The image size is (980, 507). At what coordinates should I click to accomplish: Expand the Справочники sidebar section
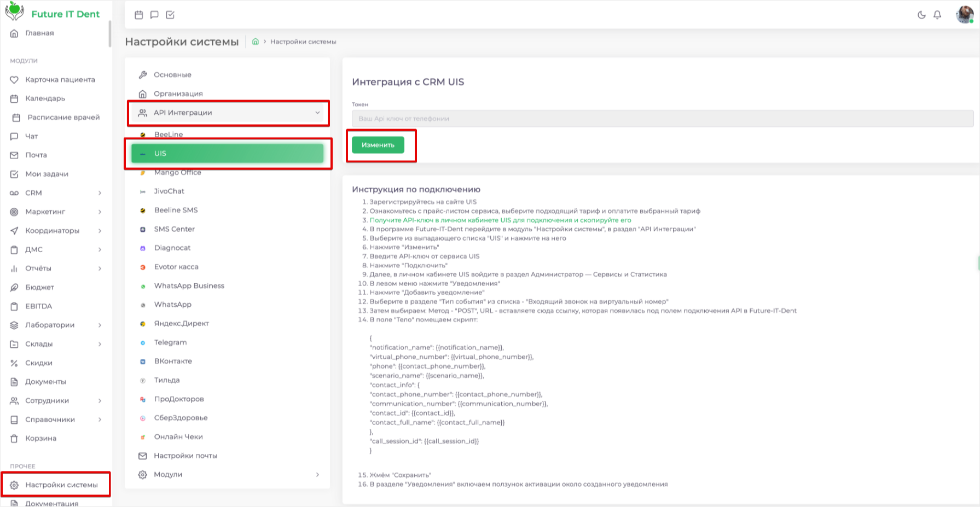(x=55, y=419)
